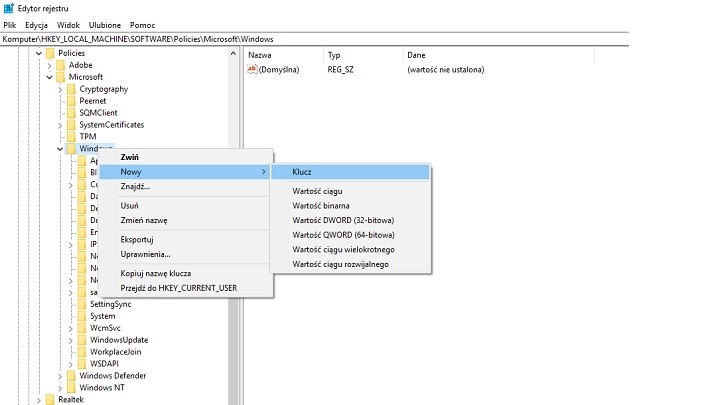The width and height of the screenshot is (720, 405).
Task: Select Klucz in the Nowy submenu
Action: click(350, 172)
